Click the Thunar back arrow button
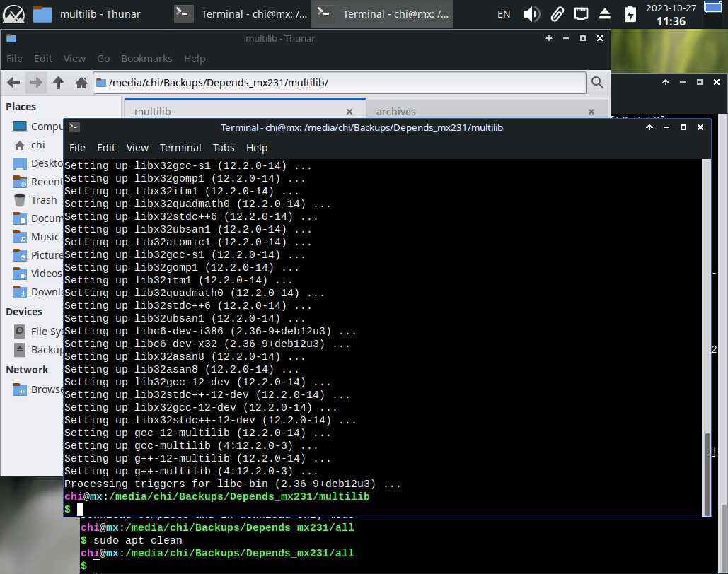Viewport: 728px width, 574px height. pyautogui.click(x=13, y=83)
